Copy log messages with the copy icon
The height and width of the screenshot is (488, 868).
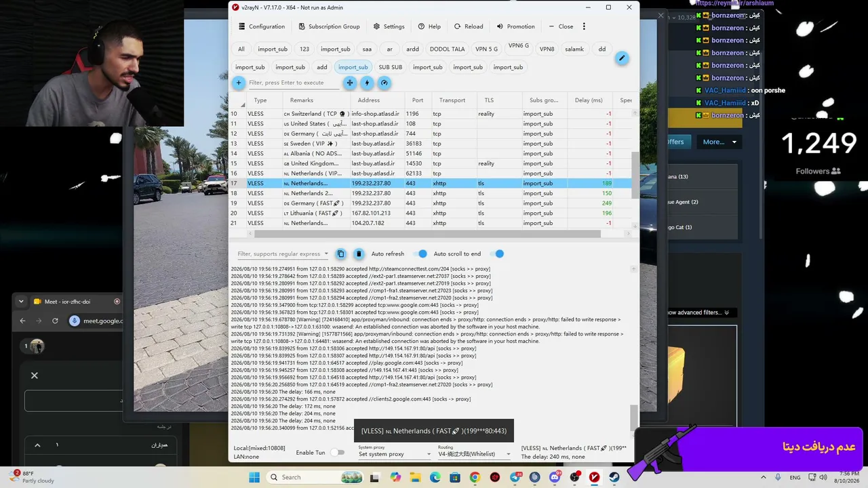(340, 253)
